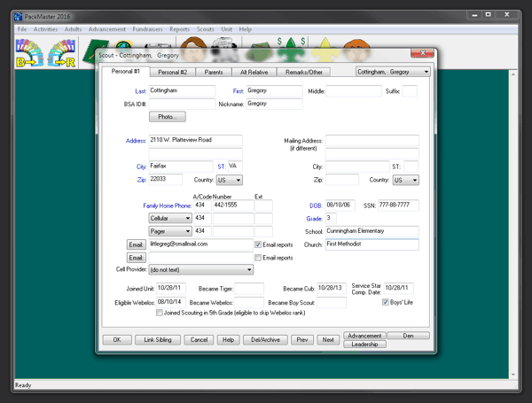Click the Leadership button
The image size is (532, 403).
pyautogui.click(x=364, y=344)
